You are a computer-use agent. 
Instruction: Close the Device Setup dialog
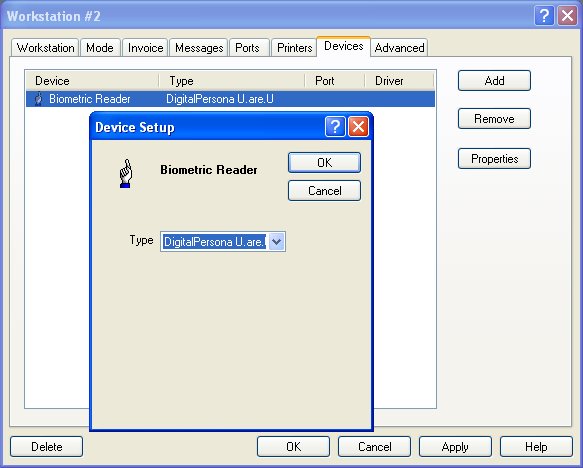tap(358, 127)
